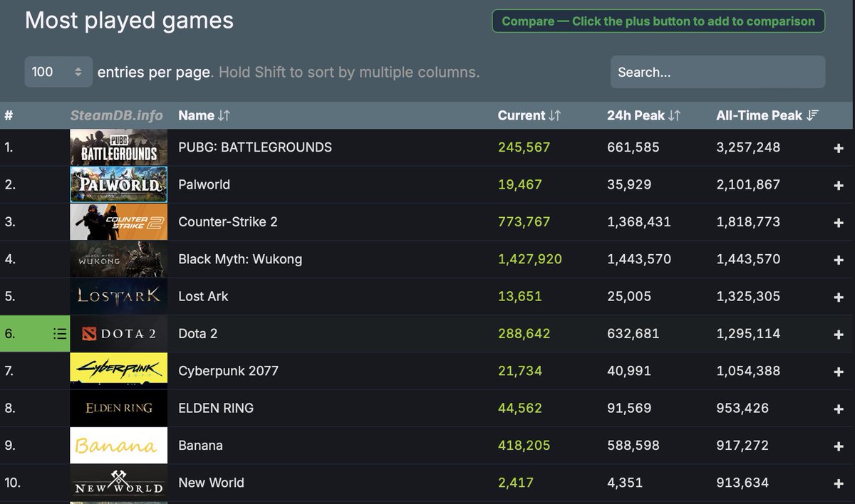855x504 pixels.
Task: Sort by All-Time Peak column header
Action: tap(767, 115)
